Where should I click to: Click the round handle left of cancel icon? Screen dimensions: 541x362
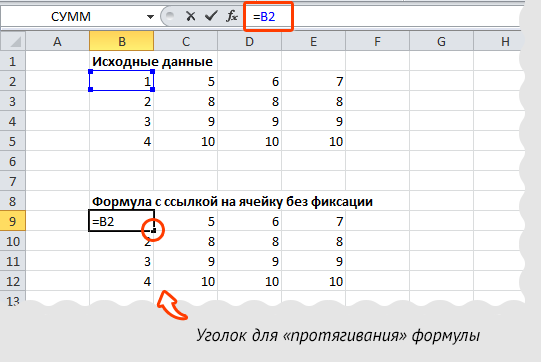click(169, 16)
